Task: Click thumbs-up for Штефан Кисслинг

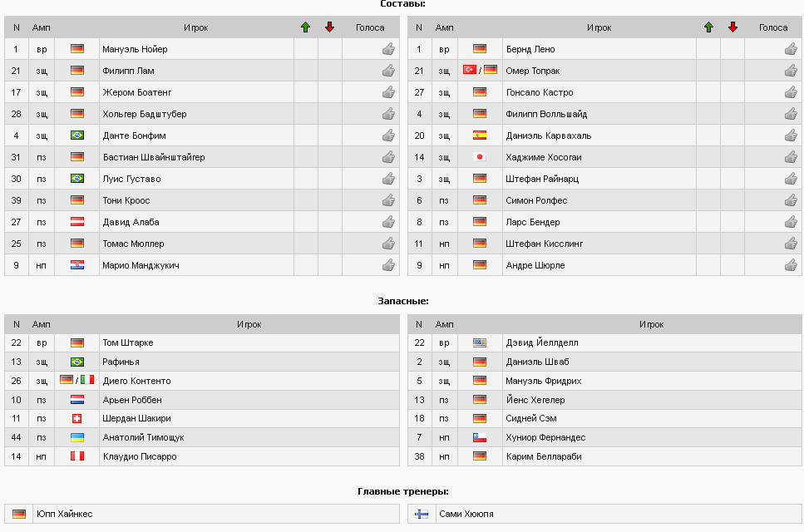Action: (x=791, y=244)
